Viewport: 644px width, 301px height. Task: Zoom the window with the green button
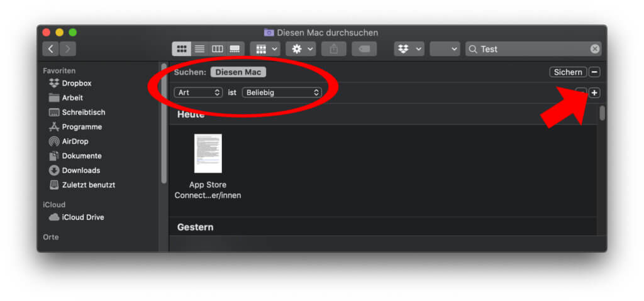click(73, 33)
